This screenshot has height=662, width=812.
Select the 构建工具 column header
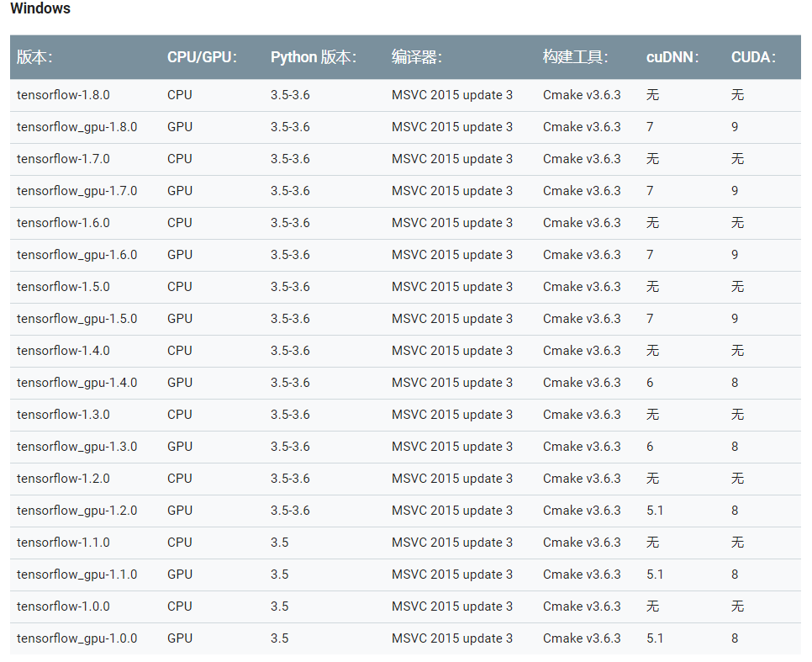[x=575, y=57]
